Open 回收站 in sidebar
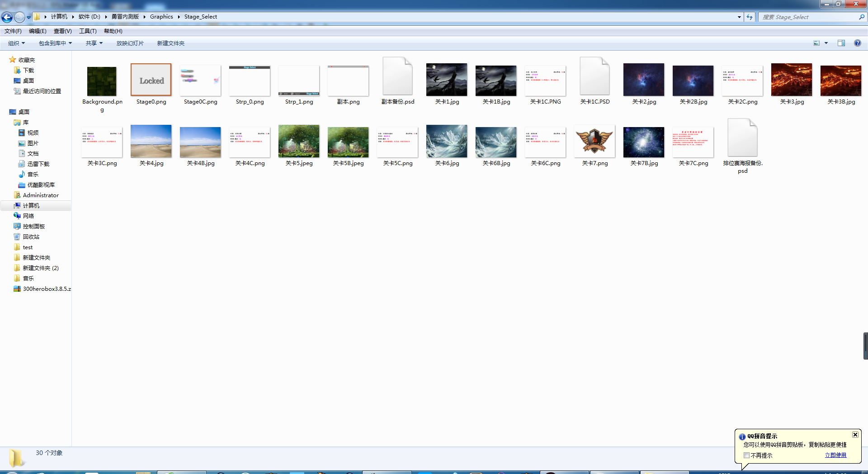 pos(27,237)
